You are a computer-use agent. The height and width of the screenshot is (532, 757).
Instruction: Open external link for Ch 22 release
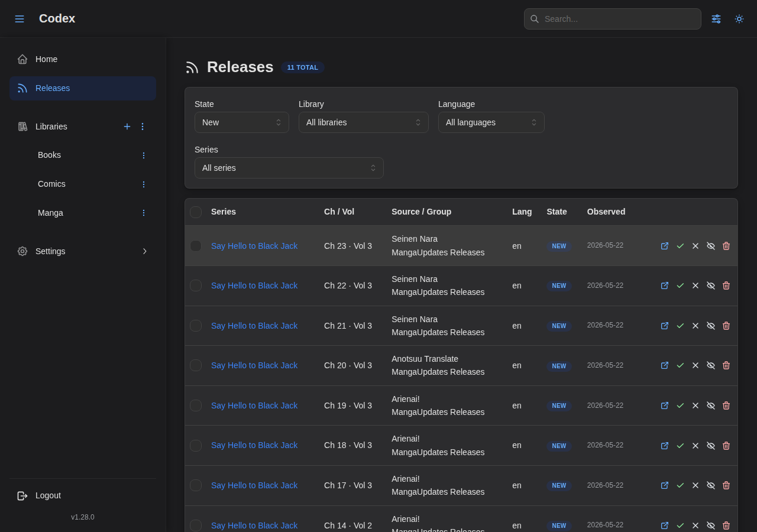coord(665,286)
